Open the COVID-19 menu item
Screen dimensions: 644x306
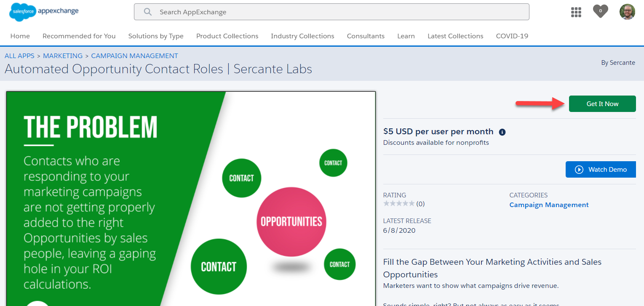(x=512, y=36)
